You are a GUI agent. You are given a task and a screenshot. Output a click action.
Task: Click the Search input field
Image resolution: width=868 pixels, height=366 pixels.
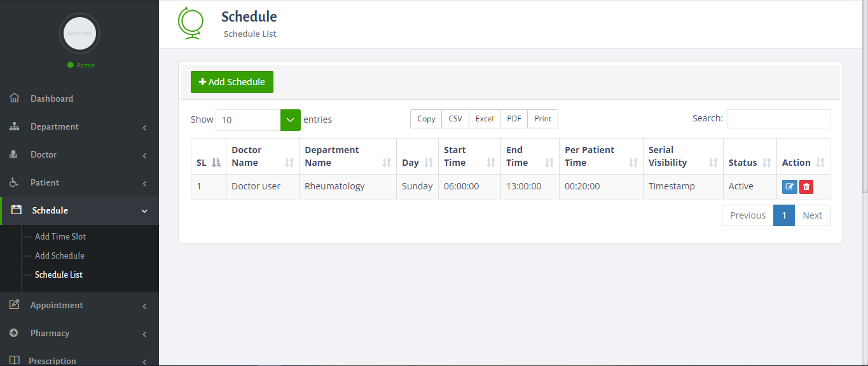tap(778, 119)
